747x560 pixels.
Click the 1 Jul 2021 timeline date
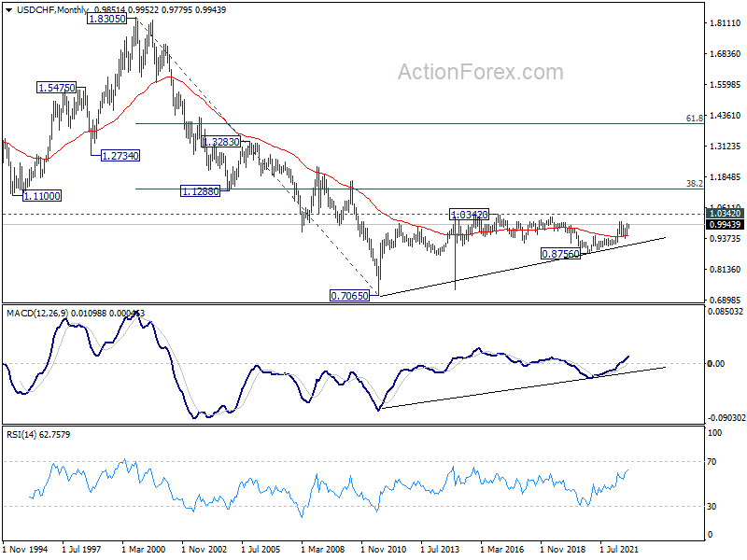619,549
